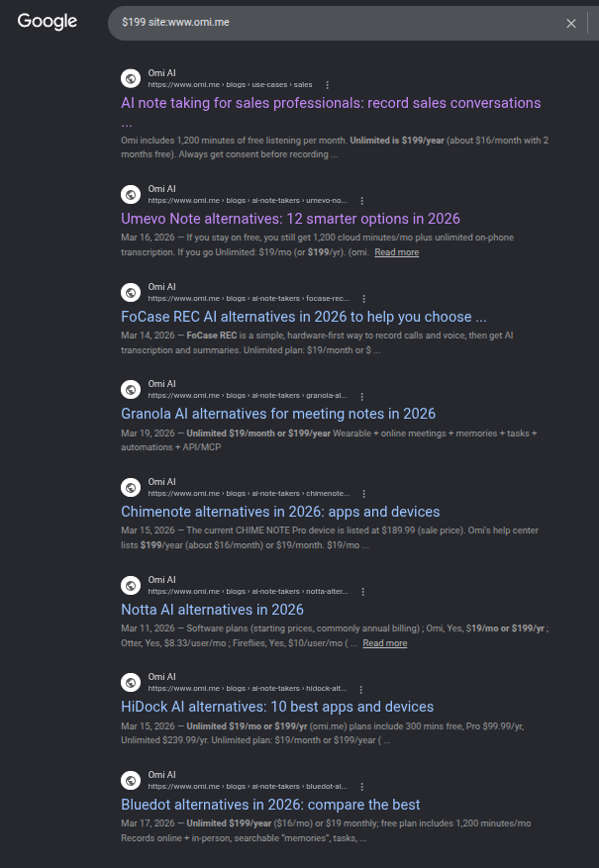Open three-dot menu for Chimenote result
This screenshot has width=599, height=868.
[363, 494]
